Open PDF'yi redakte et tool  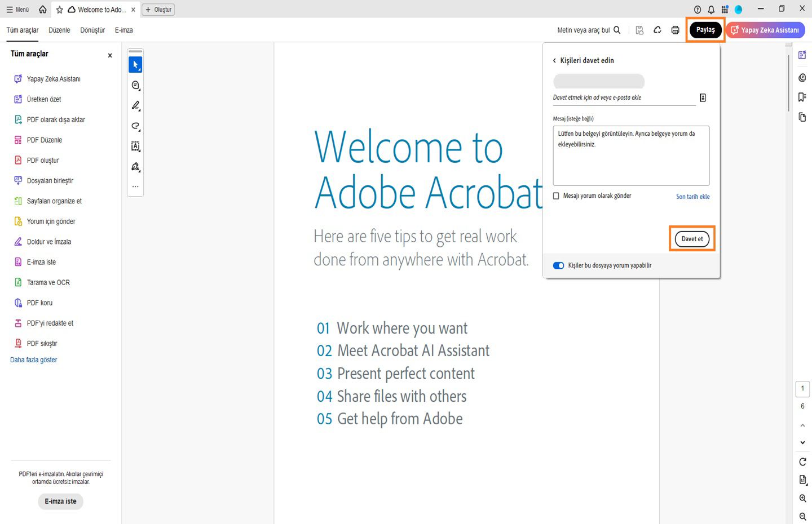[x=44, y=323]
